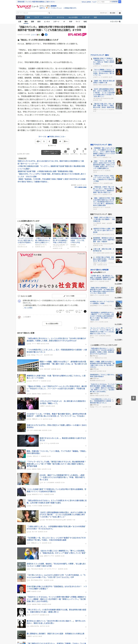The image size is (138, 644).
Task: Open 送信先をミスった結果 article
Action: [x=57, y=565]
